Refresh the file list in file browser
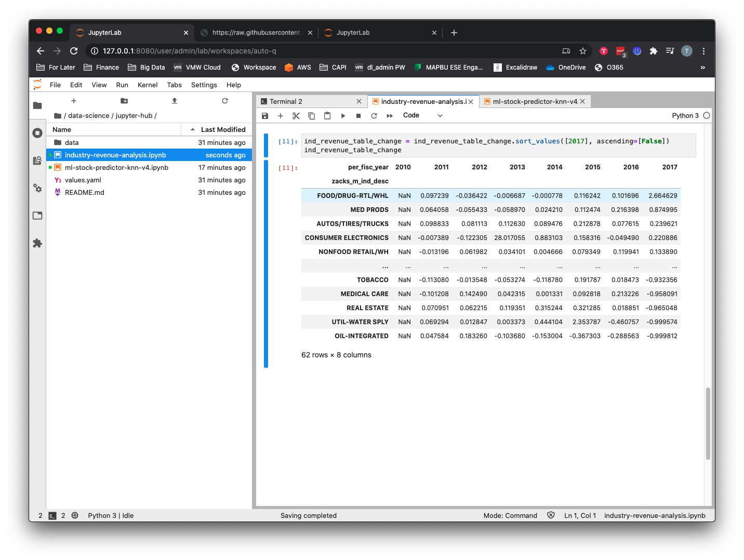Image resolution: width=744 pixels, height=560 pixels. 225,101
